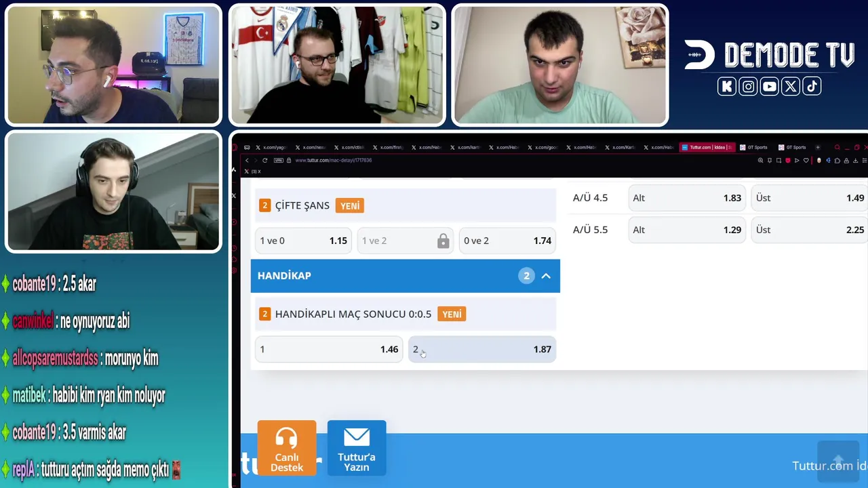This screenshot has width=868, height=488.
Task: Click the YENİ badge beside HANDİKAPLI MAÇ SONUCU
Action: click(x=452, y=314)
